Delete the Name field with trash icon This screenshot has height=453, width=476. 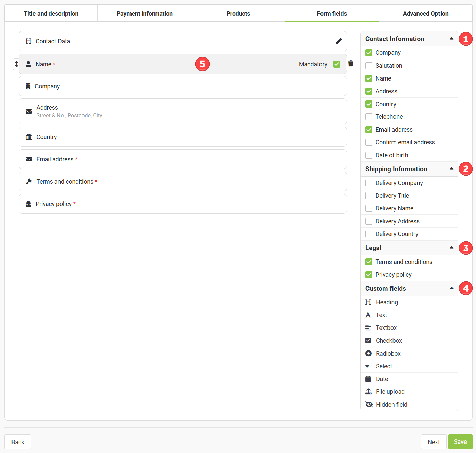coord(351,64)
